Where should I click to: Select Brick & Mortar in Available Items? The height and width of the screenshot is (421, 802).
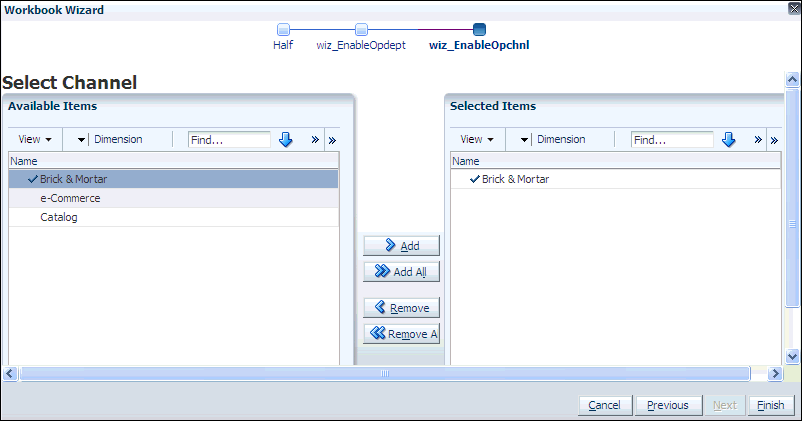tap(173, 179)
